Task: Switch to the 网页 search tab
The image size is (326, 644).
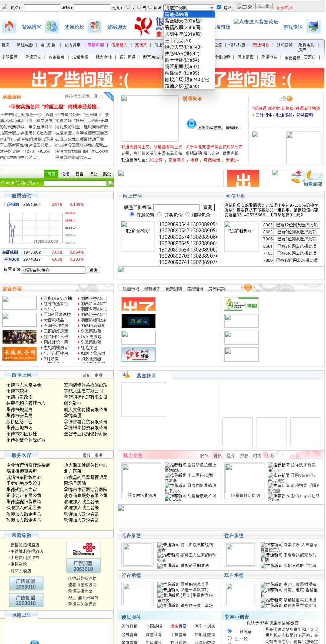Action: [51, 174]
